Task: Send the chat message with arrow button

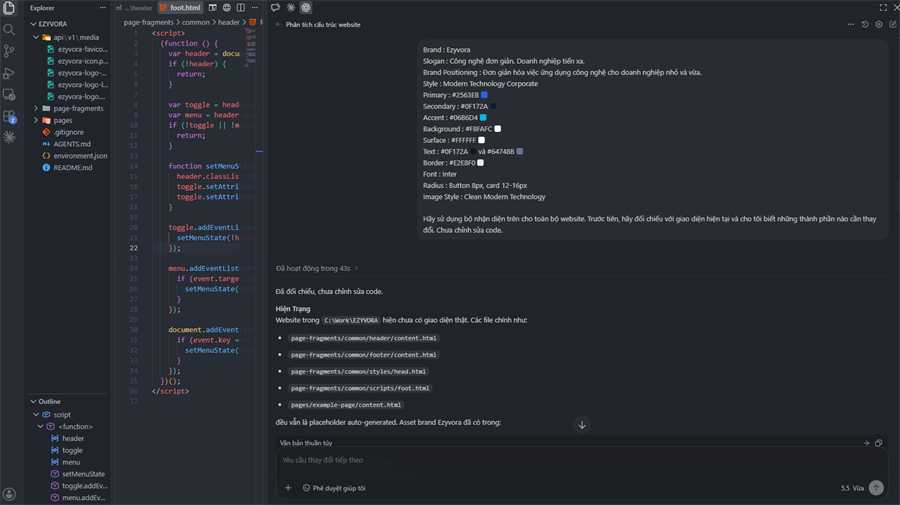Action: 876,488
